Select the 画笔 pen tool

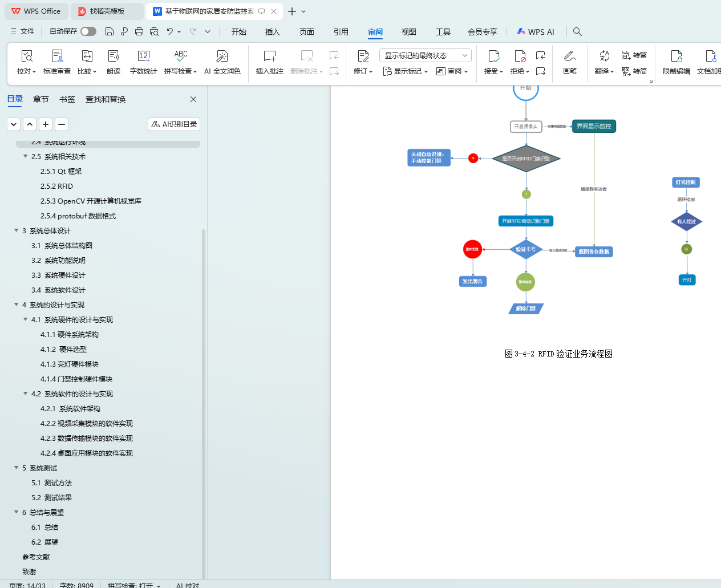point(569,62)
